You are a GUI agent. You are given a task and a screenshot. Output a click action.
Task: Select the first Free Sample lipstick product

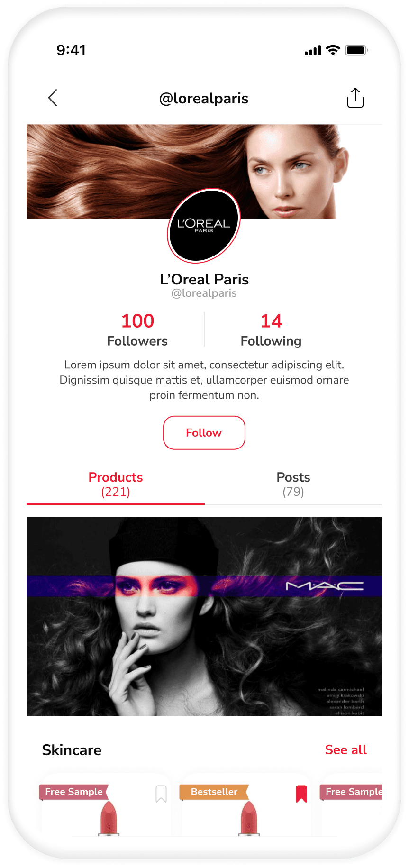click(106, 806)
